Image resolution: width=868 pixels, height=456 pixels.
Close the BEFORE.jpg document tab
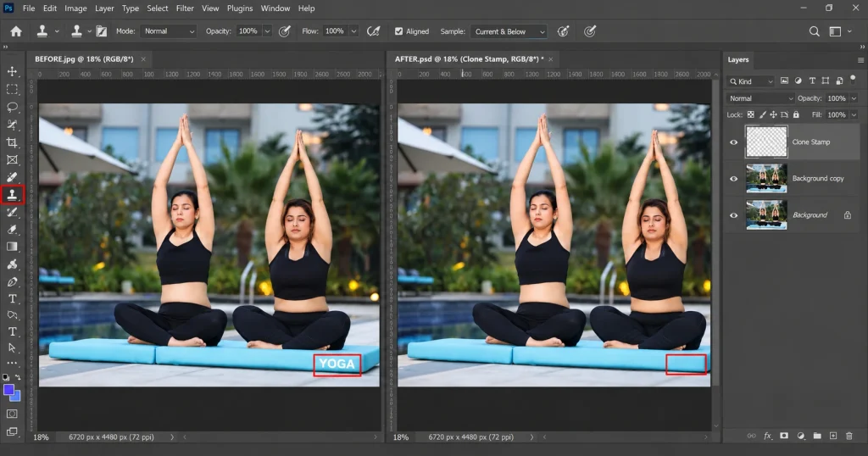[143, 59]
